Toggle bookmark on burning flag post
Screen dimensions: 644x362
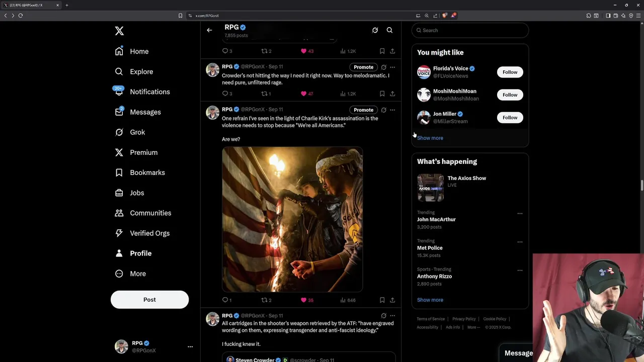click(x=382, y=300)
